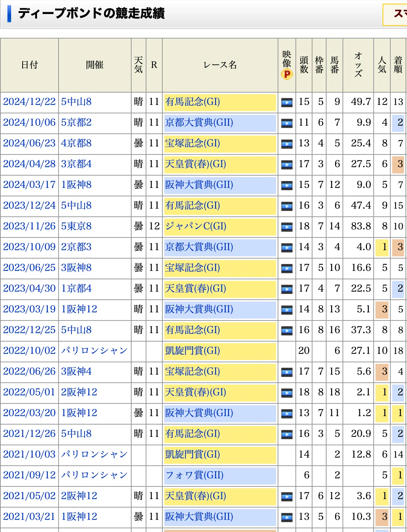Click the 人気 column header

[x=382, y=65]
